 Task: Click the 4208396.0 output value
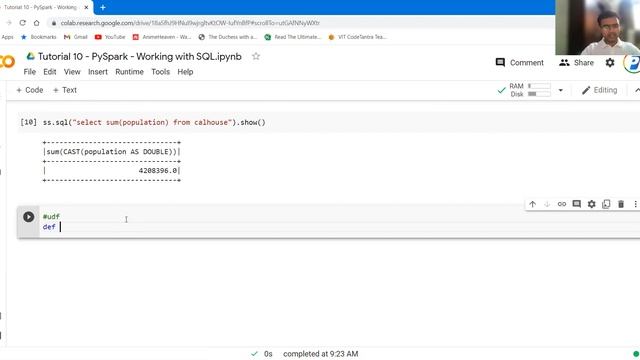(158, 171)
